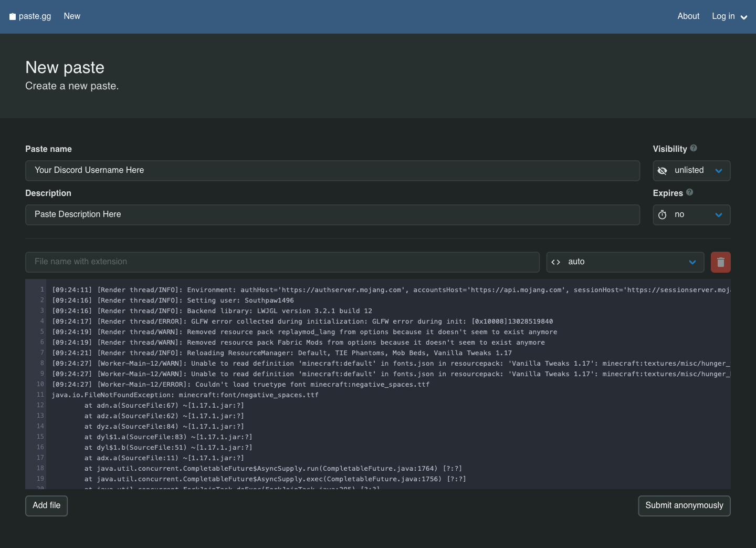Viewport: 756px width, 548px height.
Task: Open the unlisted visibility dropdown
Action: click(691, 170)
